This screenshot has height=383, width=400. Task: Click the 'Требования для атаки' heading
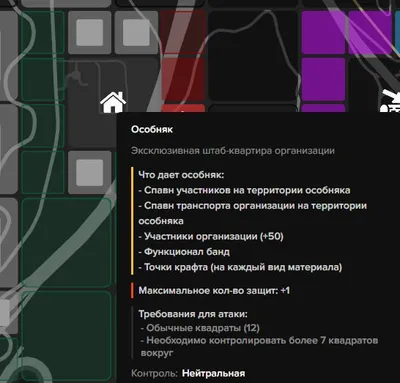coord(193,314)
